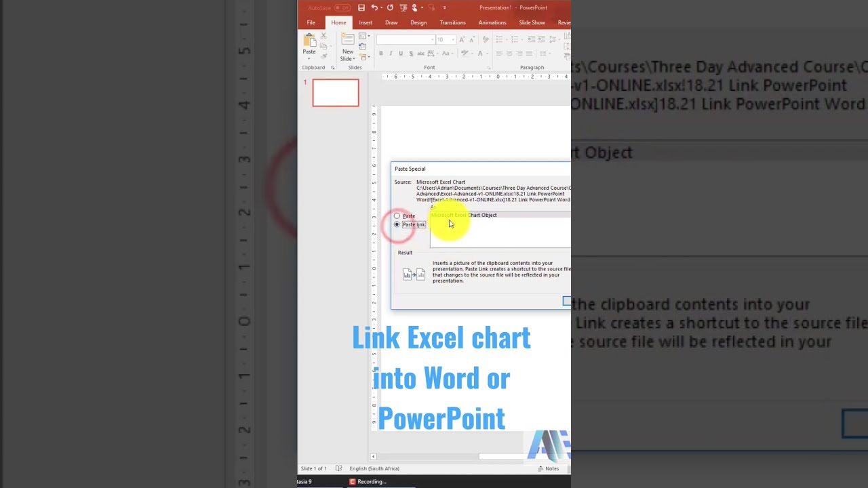Open the Font dialog launcher

(x=488, y=68)
